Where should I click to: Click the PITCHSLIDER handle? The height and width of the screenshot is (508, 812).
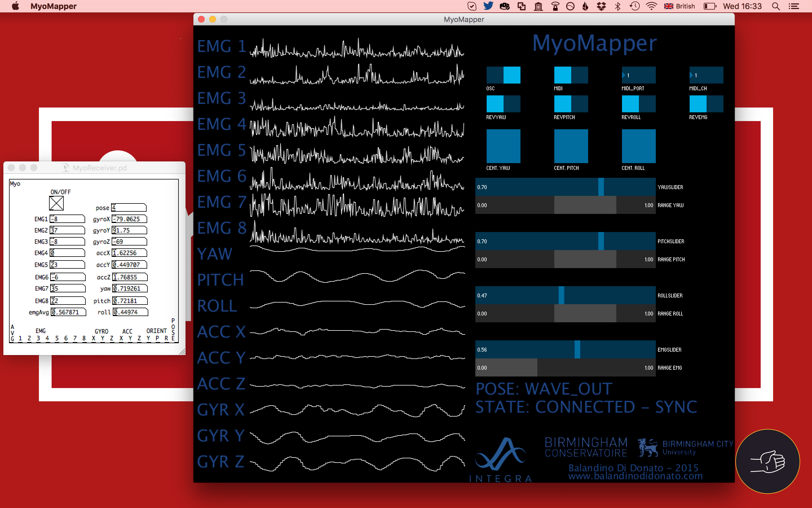[601, 241]
